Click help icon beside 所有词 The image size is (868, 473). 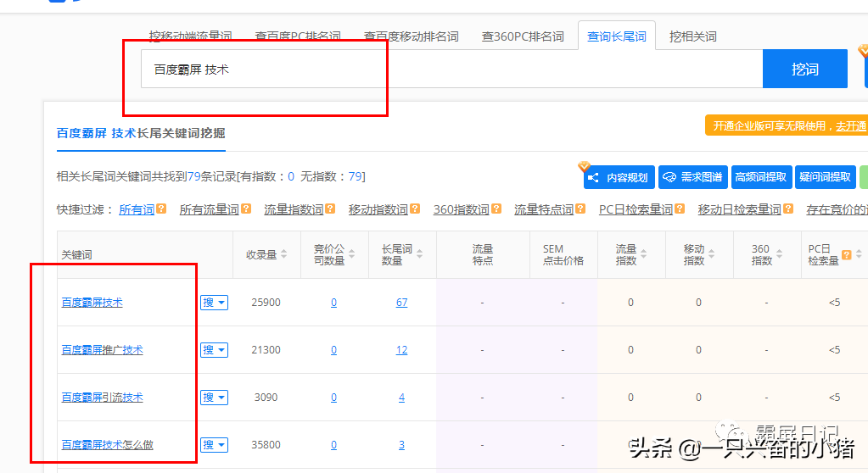click(x=161, y=209)
